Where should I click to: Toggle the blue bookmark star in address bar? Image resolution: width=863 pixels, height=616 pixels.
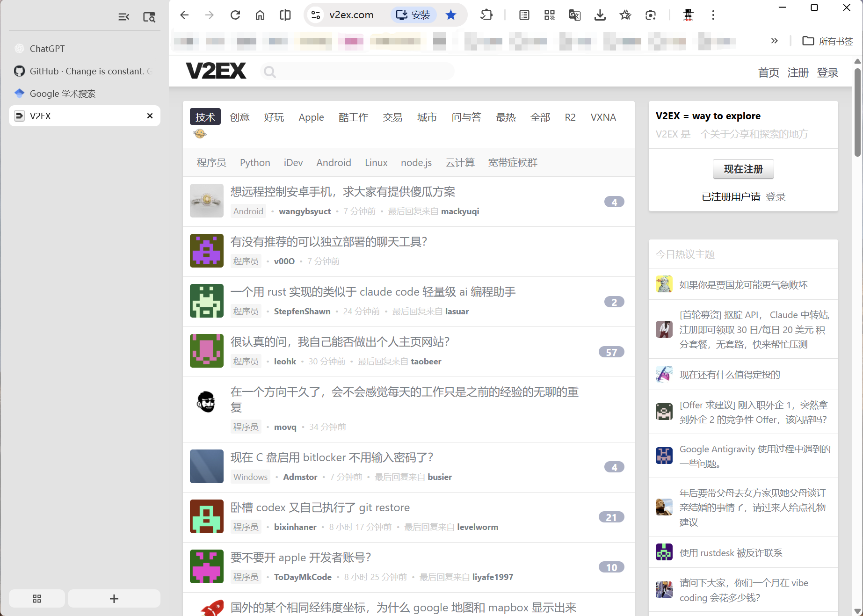[x=451, y=15]
